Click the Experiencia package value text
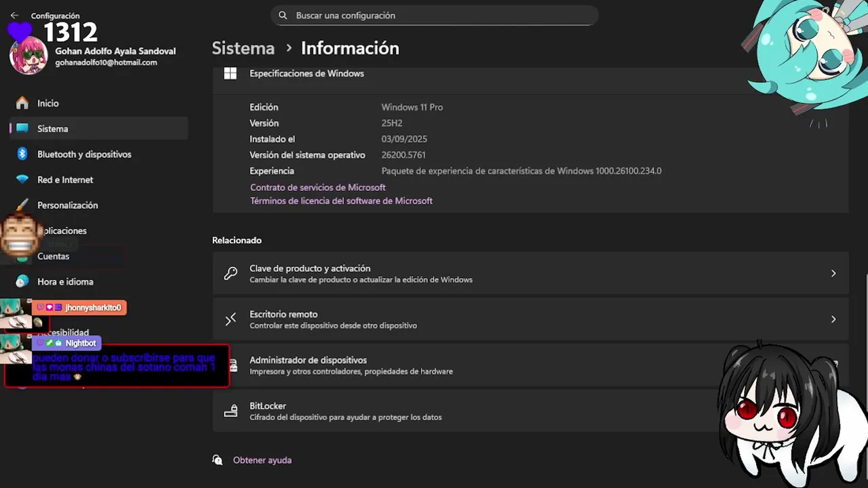 pyautogui.click(x=521, y=171)
